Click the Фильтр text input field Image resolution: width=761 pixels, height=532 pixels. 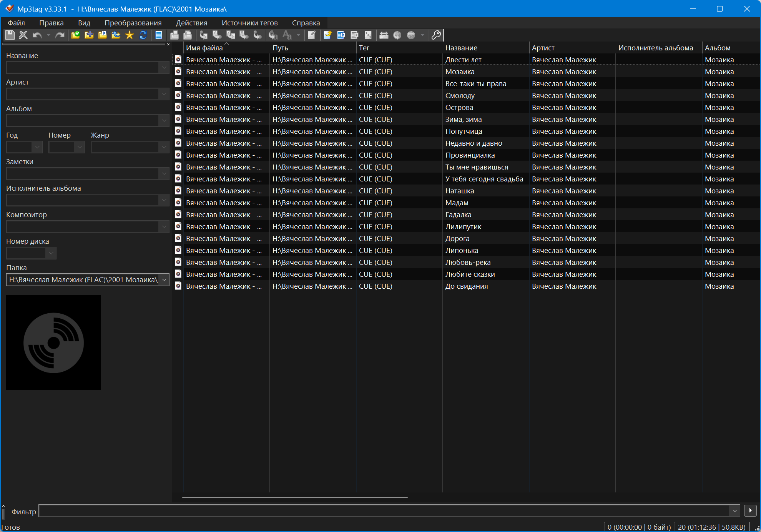point(384,511)
